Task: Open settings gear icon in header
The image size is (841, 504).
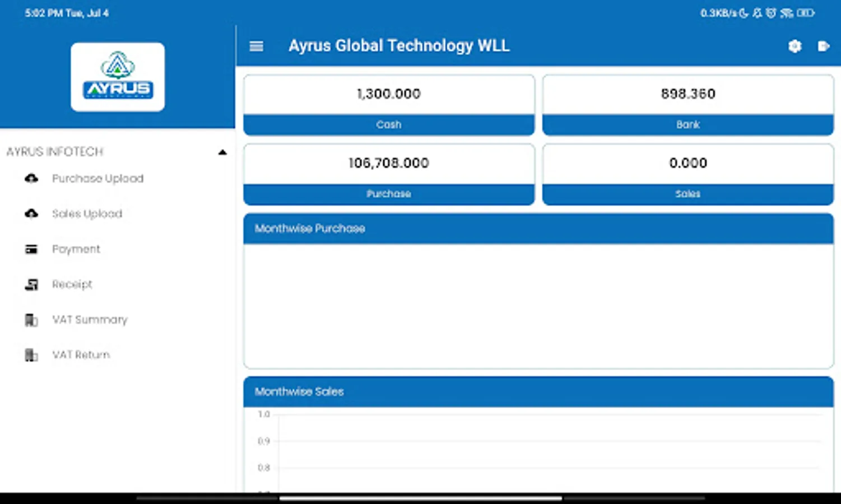Action: point(794,46)
